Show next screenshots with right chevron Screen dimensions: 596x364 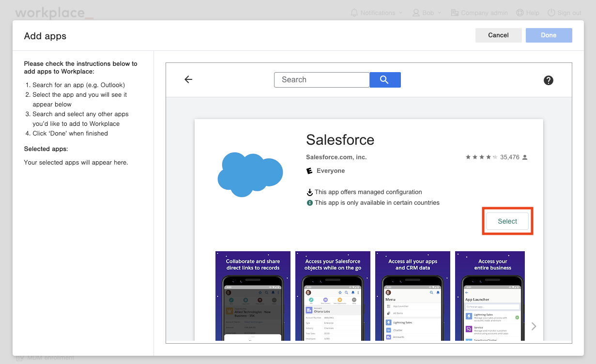(x=534, y=326)
